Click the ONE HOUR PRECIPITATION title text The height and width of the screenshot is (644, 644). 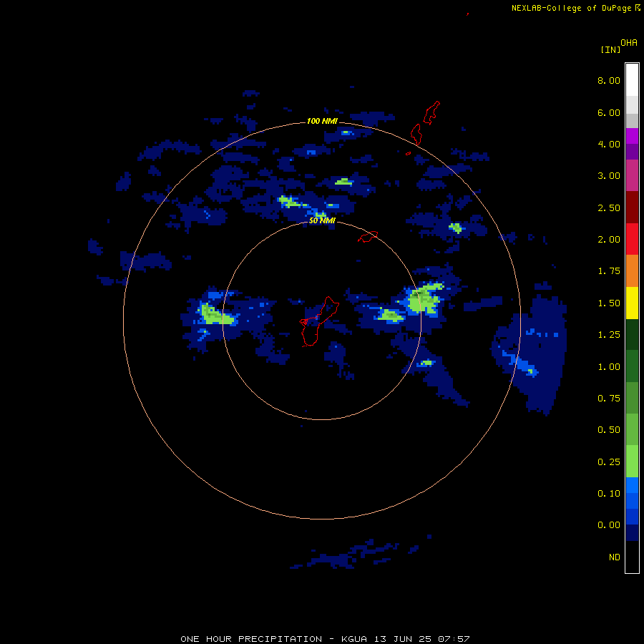tap(251, 639)
